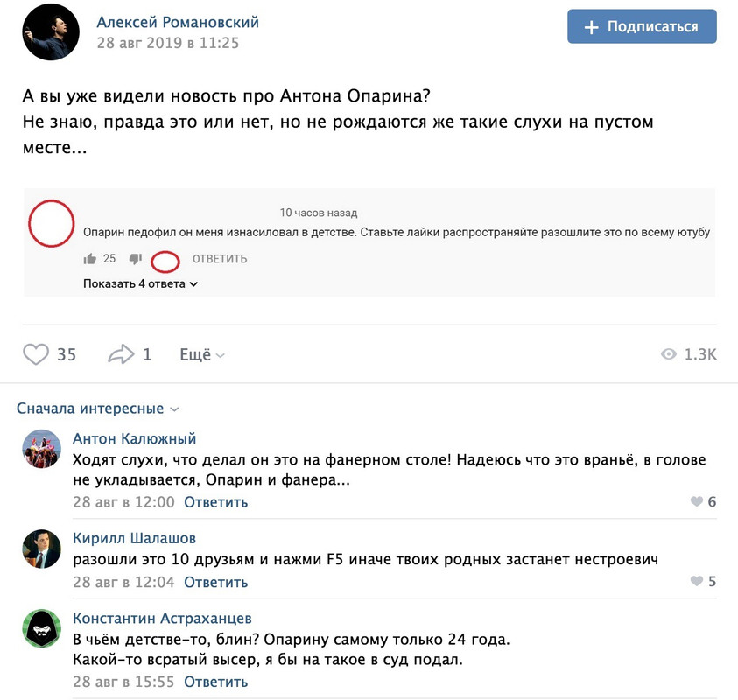The image size is (738, 700).
Task: Click the thumbs-up icon on the embedded comment
Action: (90, 259)
